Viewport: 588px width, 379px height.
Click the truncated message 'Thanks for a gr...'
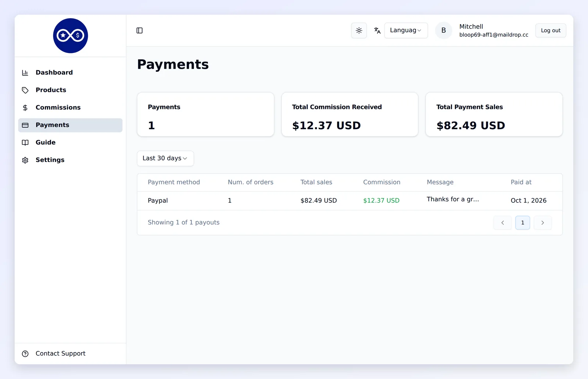point(453,199)
